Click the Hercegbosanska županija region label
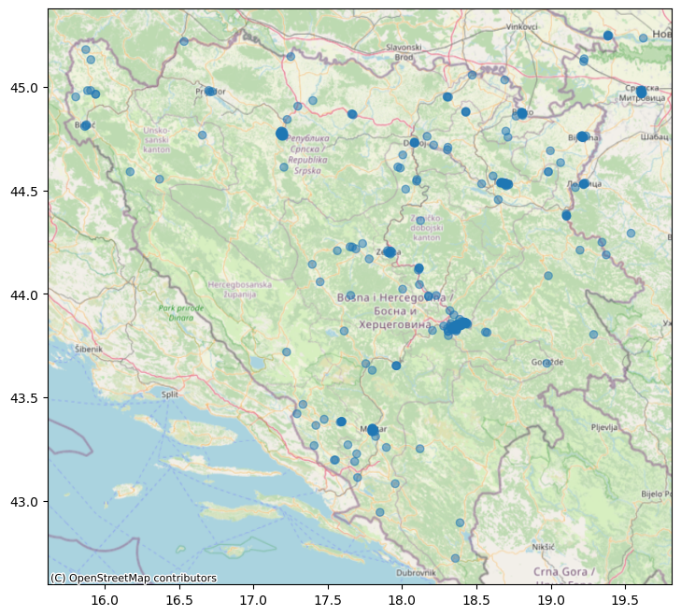This screenshot has width=681, height=616. click(x=239, y=289)
